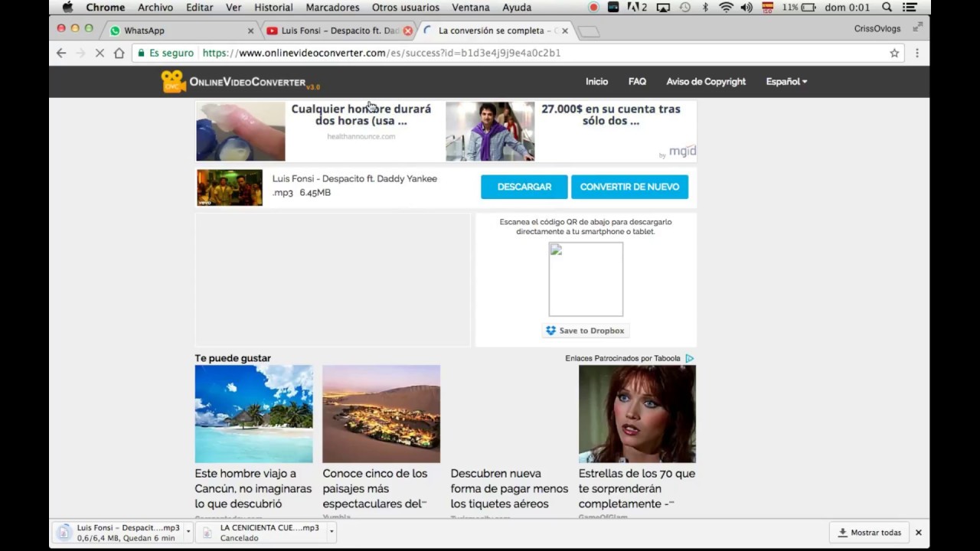Screen dimensions: 980x551
Task: Stop loading the page
Action: click(x=99, y=53)
